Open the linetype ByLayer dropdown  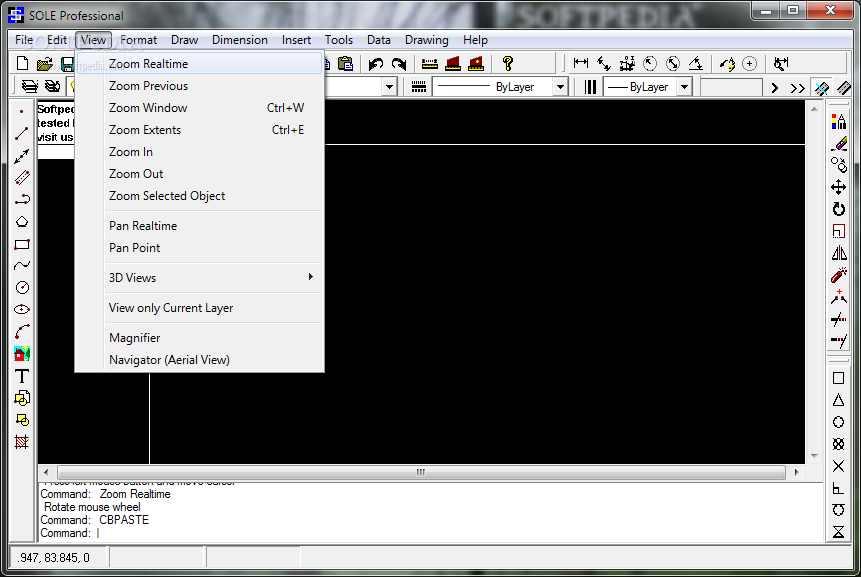[x=560, y=87]
